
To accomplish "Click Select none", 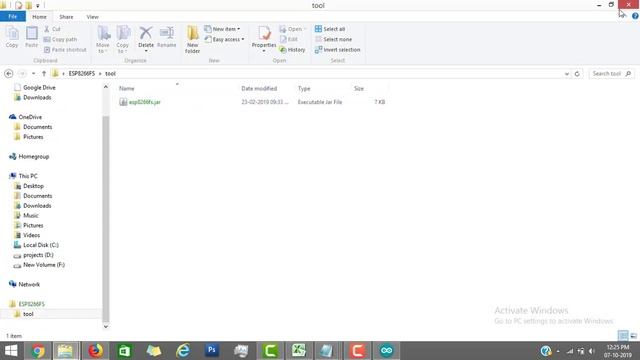I will (333, 39).
